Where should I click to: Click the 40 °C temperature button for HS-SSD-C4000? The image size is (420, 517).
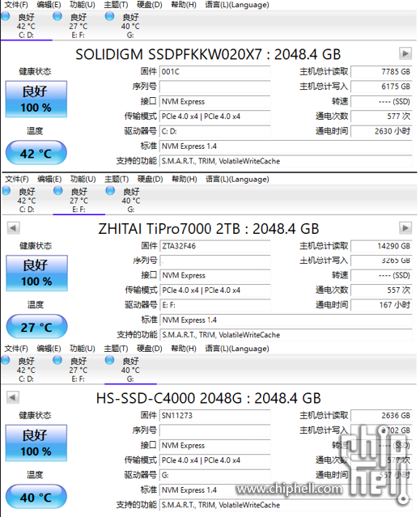tap(36, 496)
